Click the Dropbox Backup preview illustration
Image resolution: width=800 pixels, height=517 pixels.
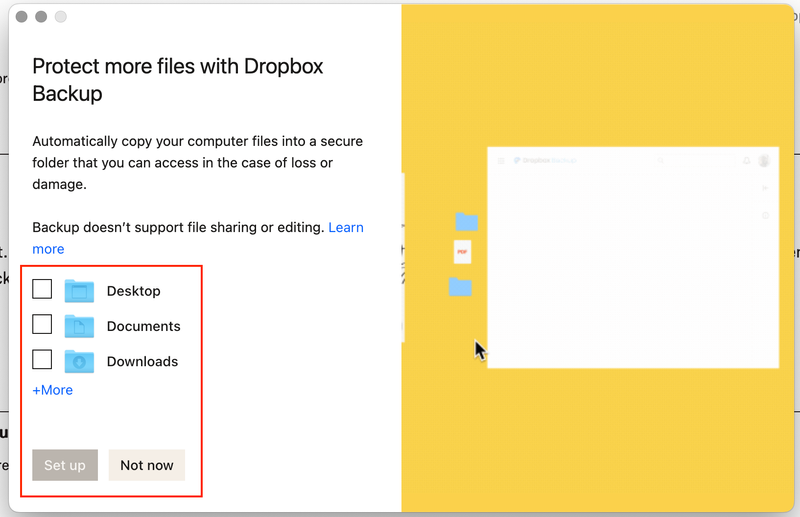633,257
